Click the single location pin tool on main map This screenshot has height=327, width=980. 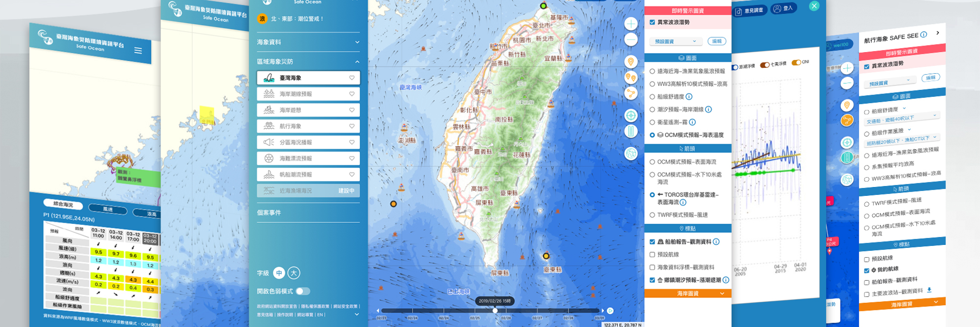[631, 62]
